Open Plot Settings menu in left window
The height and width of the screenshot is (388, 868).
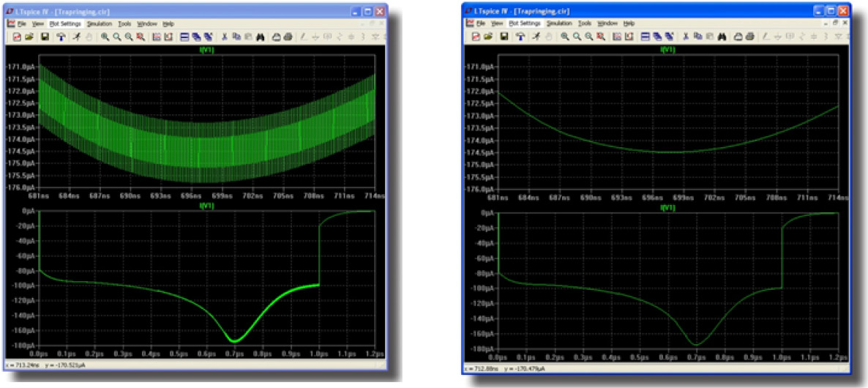coord(65,23)
